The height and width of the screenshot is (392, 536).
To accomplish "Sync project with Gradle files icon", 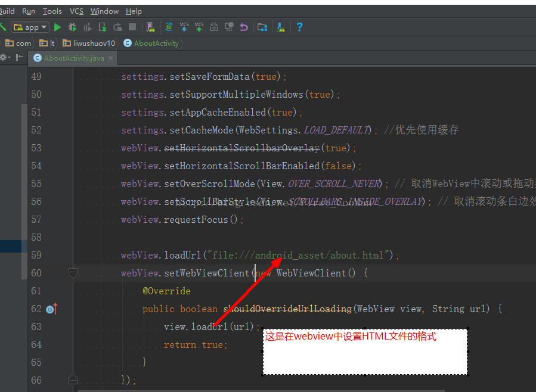I will click(169, 27).
